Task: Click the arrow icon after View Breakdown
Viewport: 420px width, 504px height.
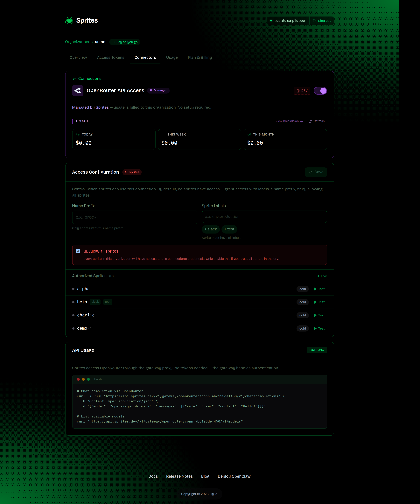Action: pos(302,121)
